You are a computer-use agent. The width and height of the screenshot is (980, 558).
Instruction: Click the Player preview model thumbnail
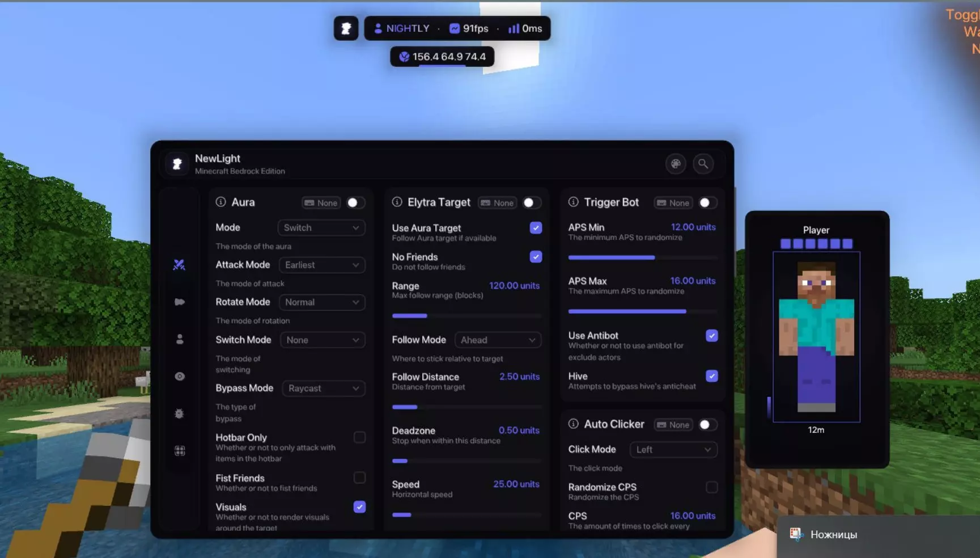coord(816,337)
